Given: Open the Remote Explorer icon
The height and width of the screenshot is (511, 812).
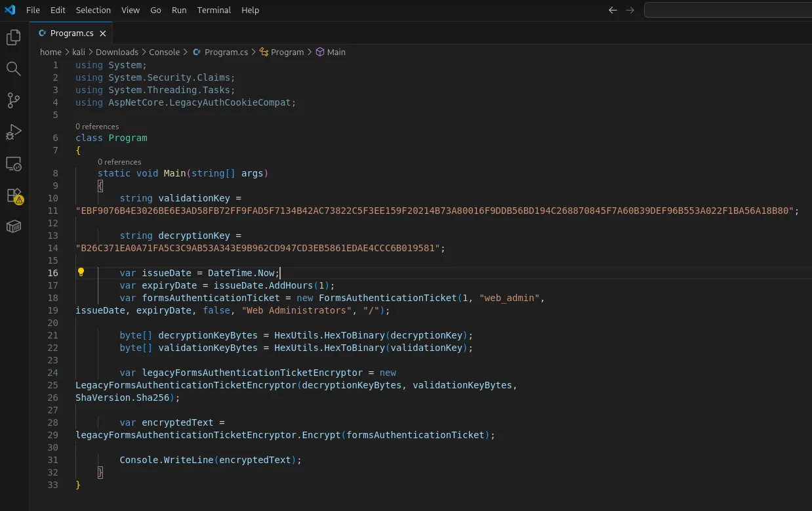Looking at the screenshot, I should pos(14,163).
